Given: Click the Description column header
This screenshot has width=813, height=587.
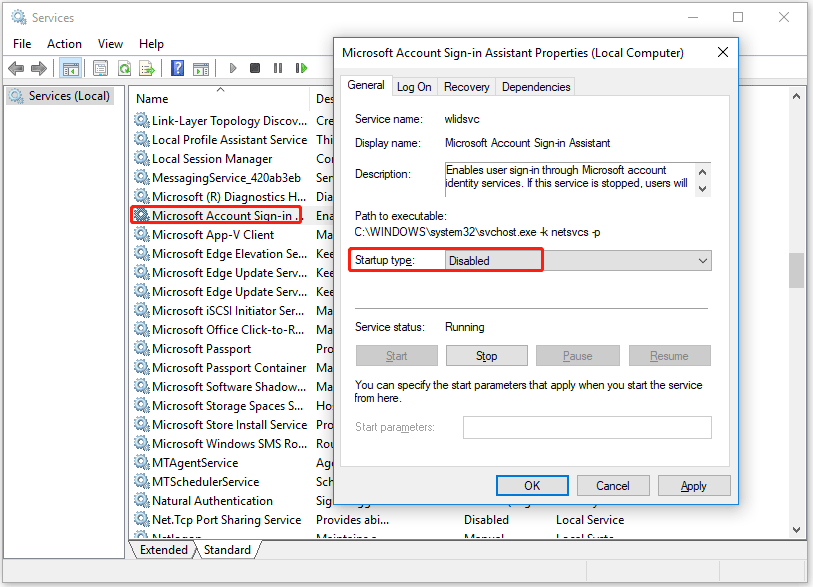Looking at the screenshot, I should (x=324, y=99).
